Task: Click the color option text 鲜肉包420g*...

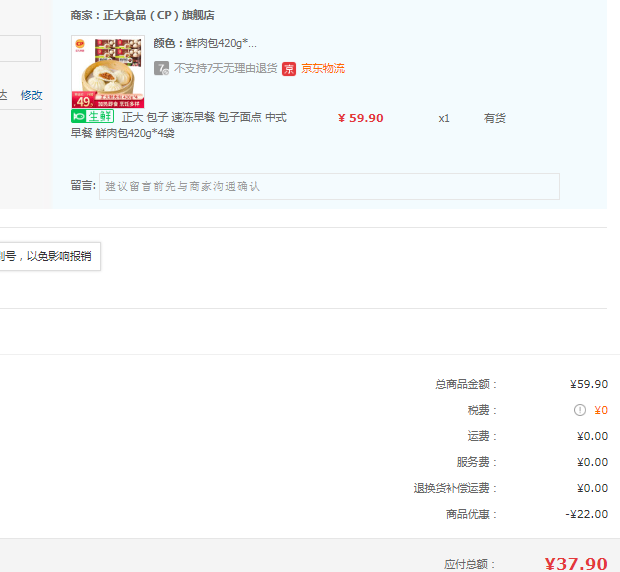Action: pyautogui.click(x=221, y=43)
